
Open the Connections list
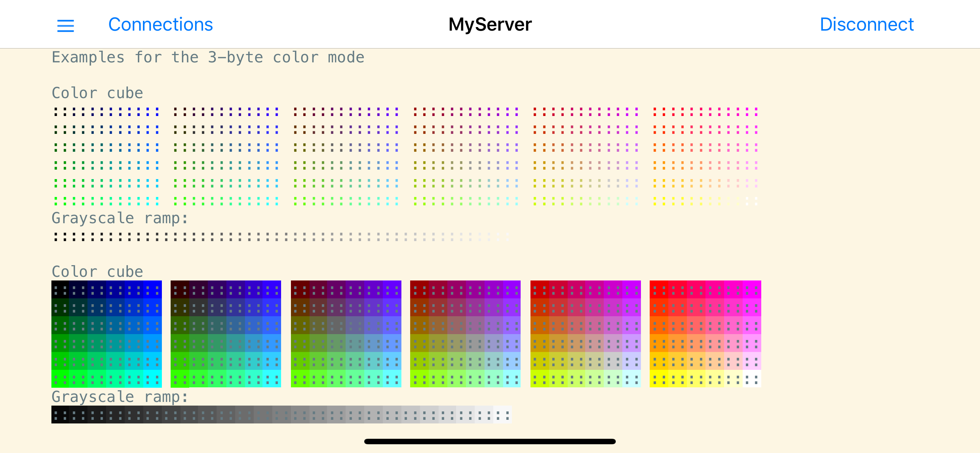tap(160, 24)
